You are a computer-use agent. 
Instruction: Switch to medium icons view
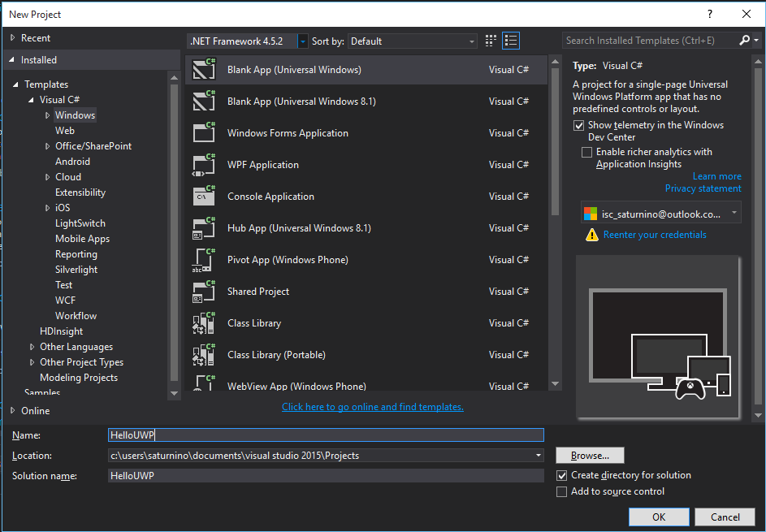[491, 41]
